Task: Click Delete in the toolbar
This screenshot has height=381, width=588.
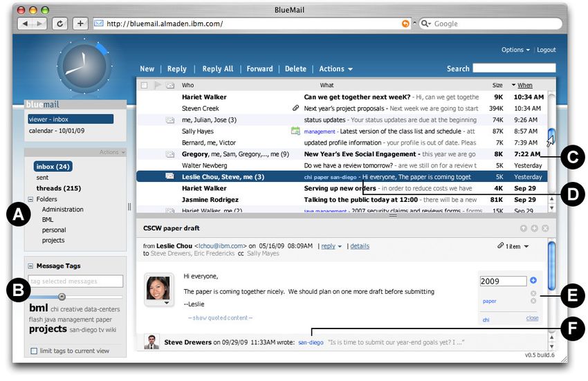Action: coord(295,69)
